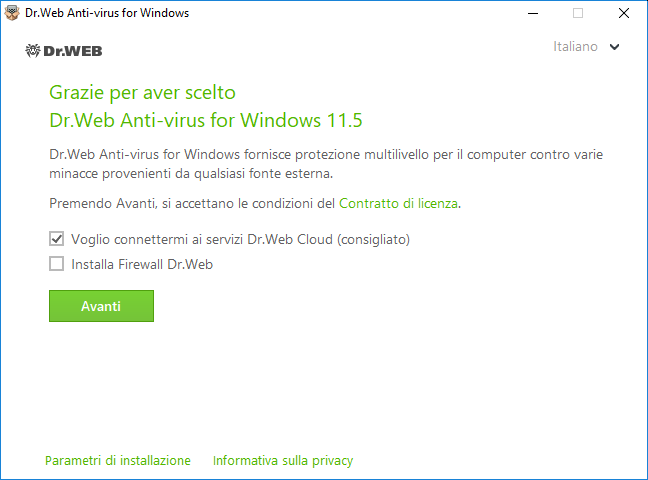Open Parametri di installazione settings link
This screenshot has width=648, height=480.
(118, 461)
